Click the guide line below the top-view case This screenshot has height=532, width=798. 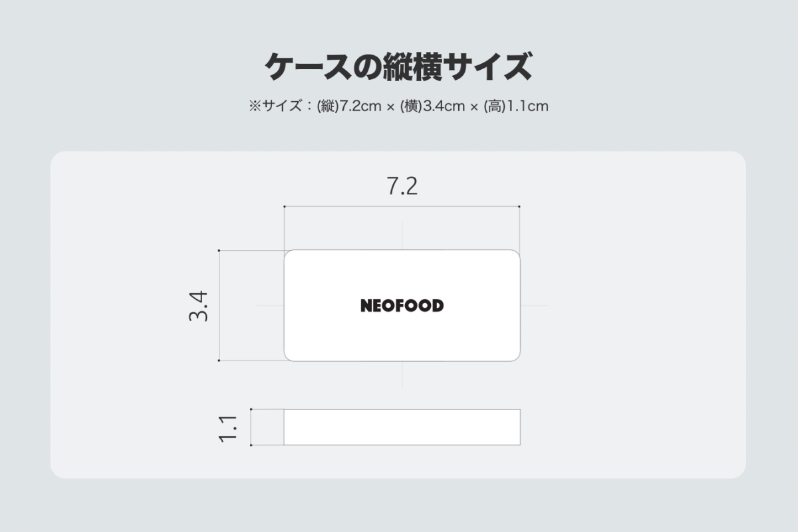(402, 374)
